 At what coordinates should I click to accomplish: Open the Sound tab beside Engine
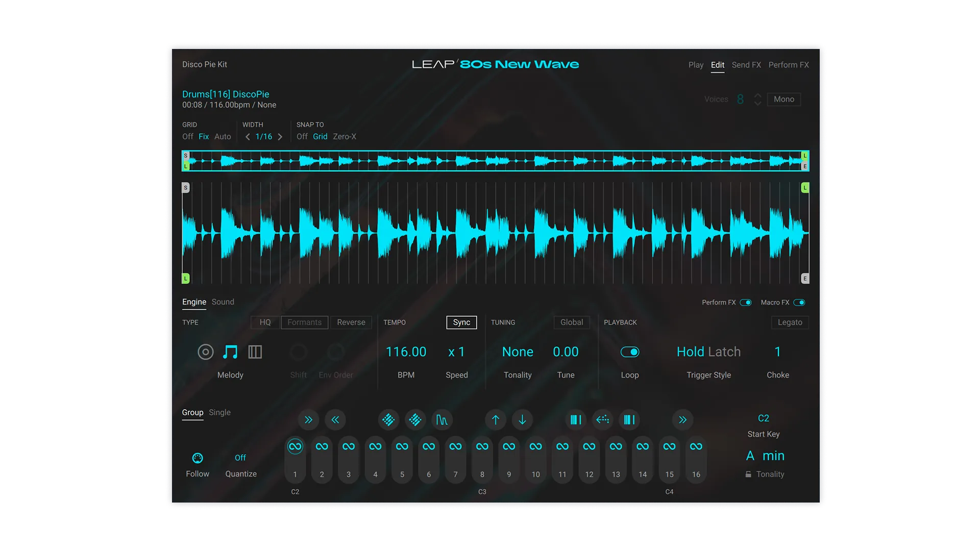coord(223,302)
